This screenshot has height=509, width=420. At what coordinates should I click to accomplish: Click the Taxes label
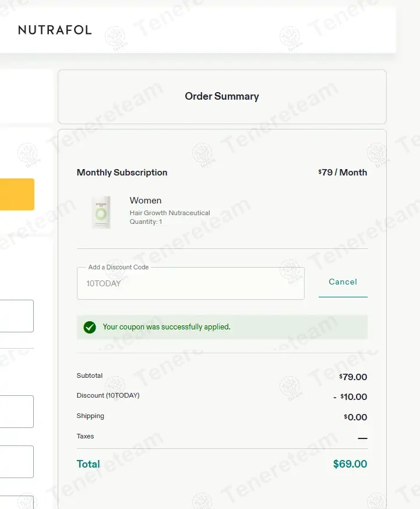(85, 436)
